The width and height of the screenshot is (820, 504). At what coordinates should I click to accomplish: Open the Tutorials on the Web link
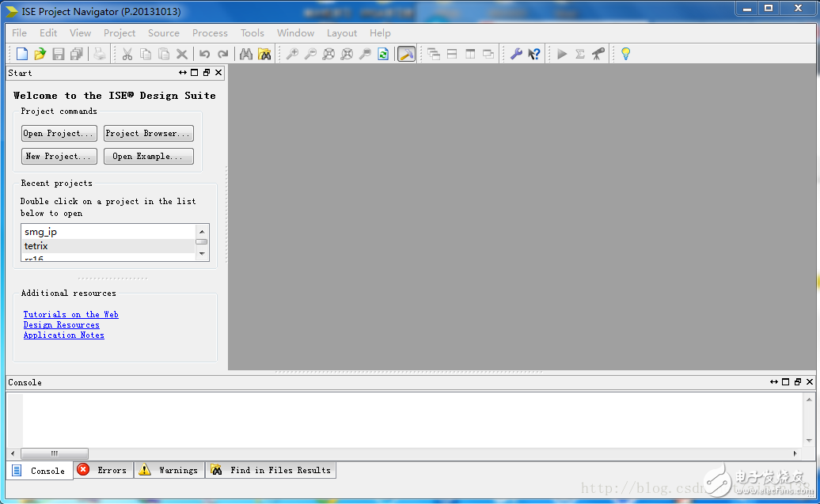tap(70, 314)
